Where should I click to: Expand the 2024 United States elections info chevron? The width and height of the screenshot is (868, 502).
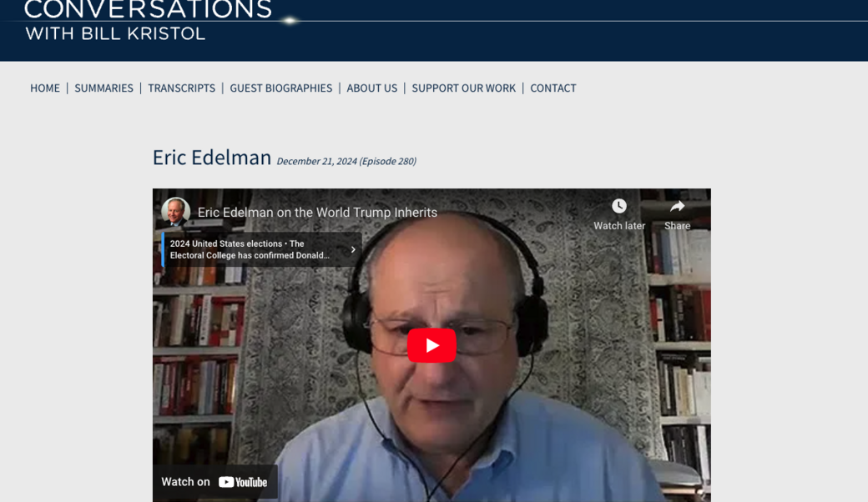pyautogui.click(x=353, y=249)
